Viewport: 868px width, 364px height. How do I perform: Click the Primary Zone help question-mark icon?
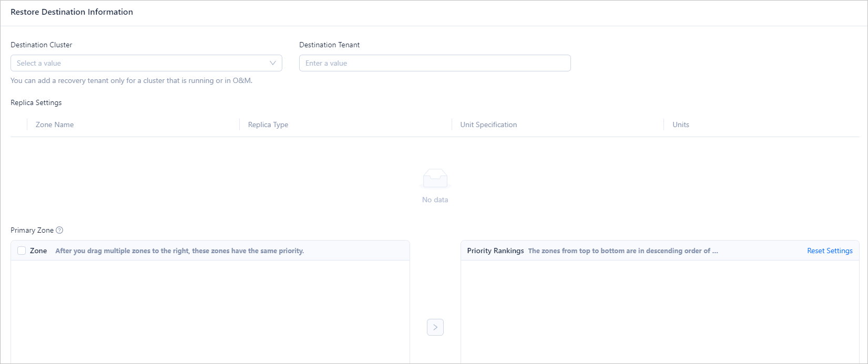(x=59, y=230)
